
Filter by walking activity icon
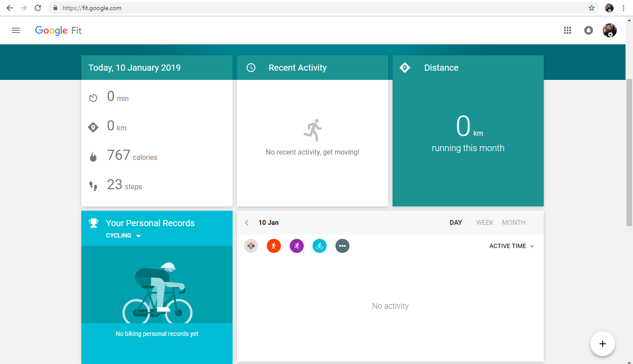point(273,246)
